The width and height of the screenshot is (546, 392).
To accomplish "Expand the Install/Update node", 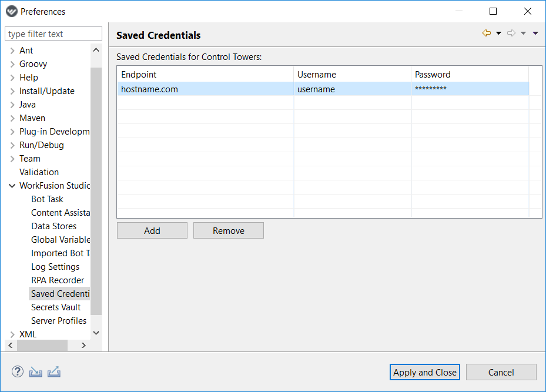I will (x=12, y=91).
